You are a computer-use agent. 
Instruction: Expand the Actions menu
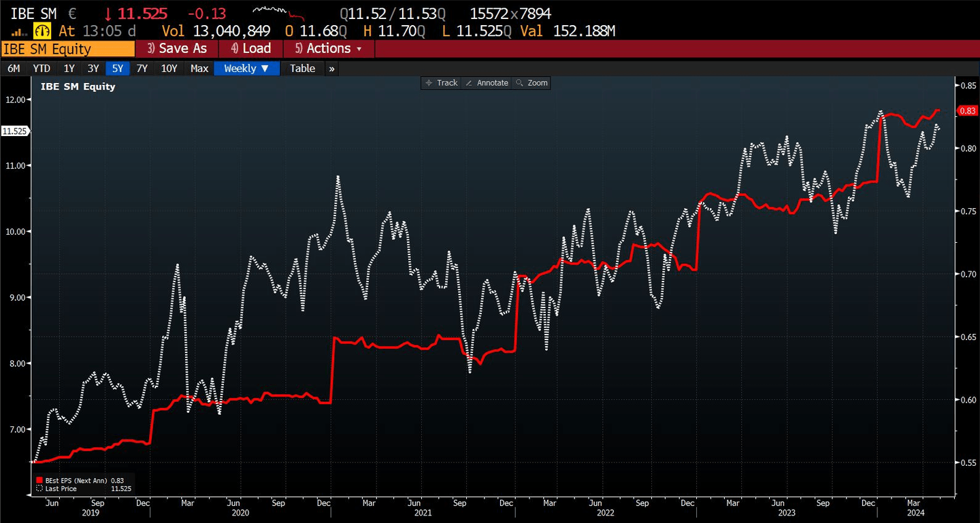(327, 48)
